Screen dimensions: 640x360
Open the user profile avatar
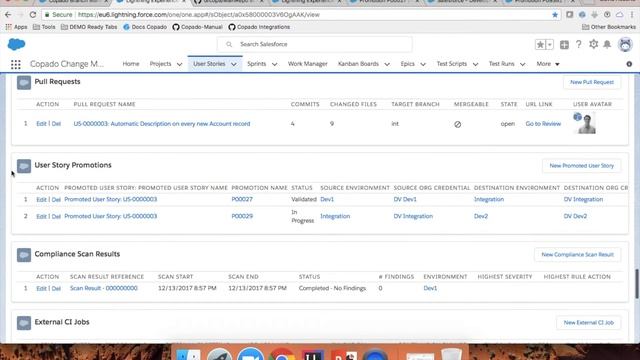click(x=625, y=44)
